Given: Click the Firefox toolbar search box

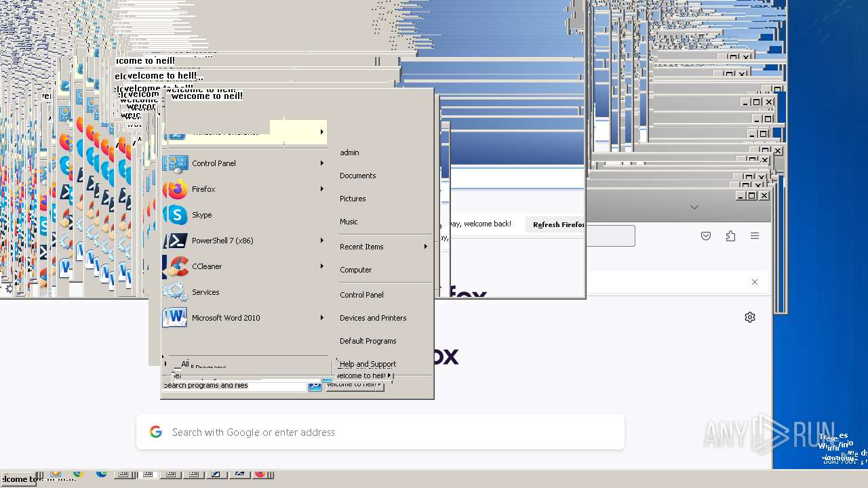Looking at the screenshot, I should click(610, 236).
